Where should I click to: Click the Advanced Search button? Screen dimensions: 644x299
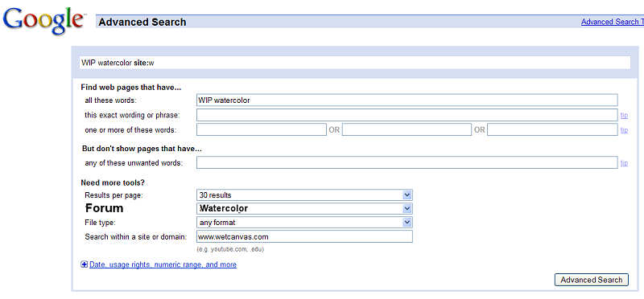point(592,280)
